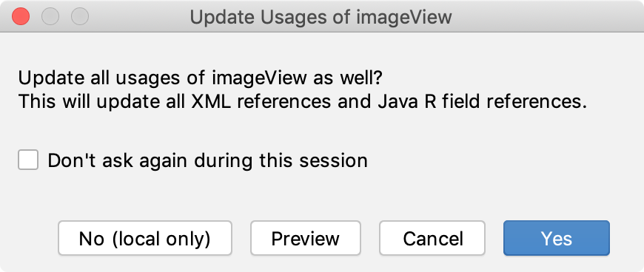Click the "Don't ask again" checkbox label text
Screen dimensions: 644x272
[207, 160]
